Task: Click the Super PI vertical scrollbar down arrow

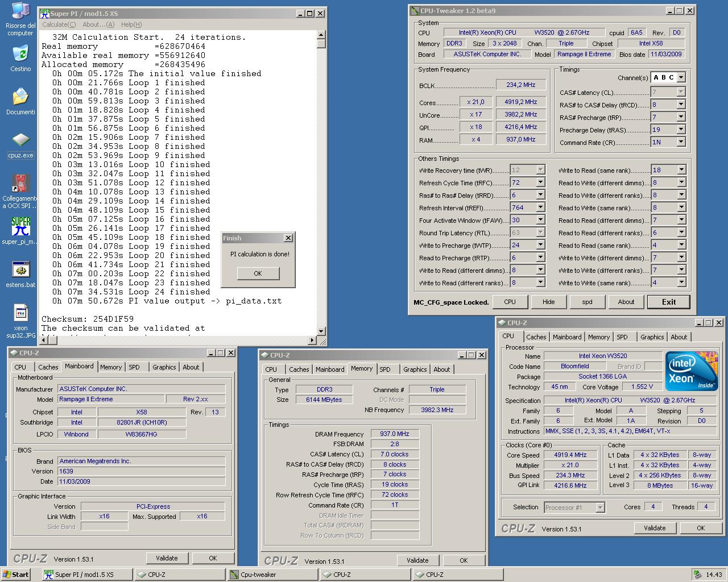Action: coord(321,331)
